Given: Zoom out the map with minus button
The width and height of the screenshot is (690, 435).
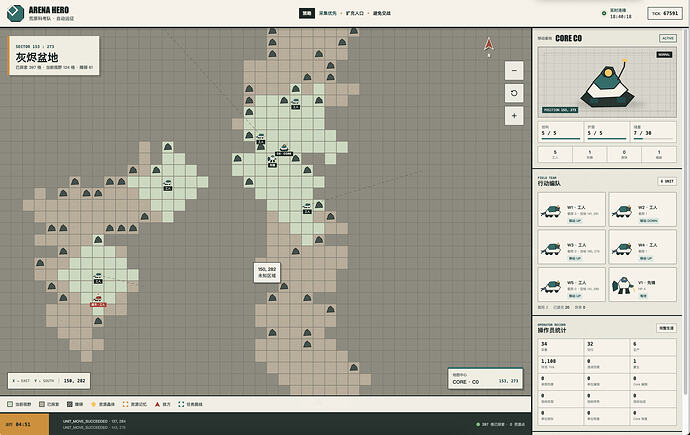Looking at the screenshot, I should (514, 70).
